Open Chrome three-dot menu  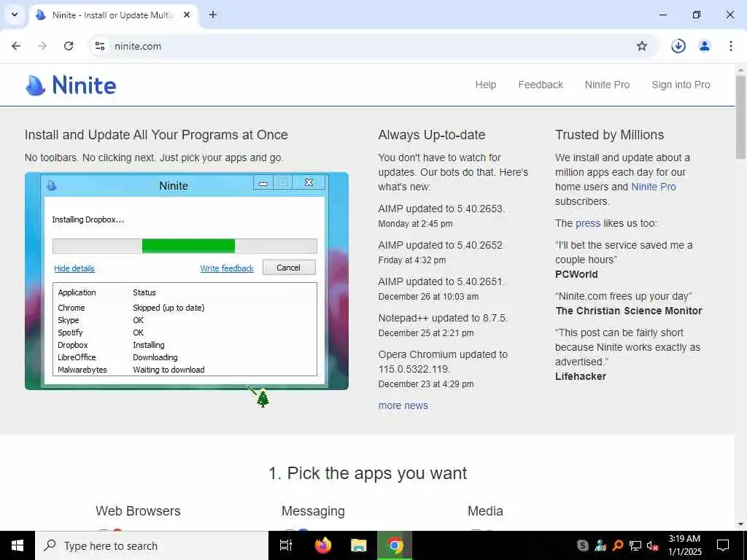(730, 46)
